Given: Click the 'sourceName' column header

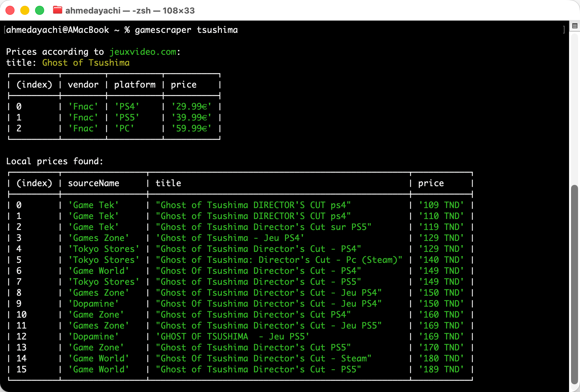Looking at the screenshot, I should 93,183.
